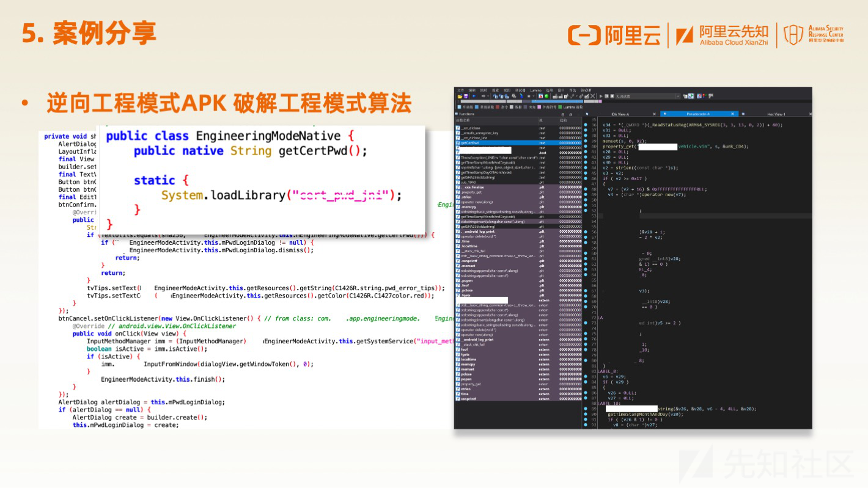Screen dimensions: 868x488
Task: Click the save icon in IDA toolbar
Action: coord(466,96)
